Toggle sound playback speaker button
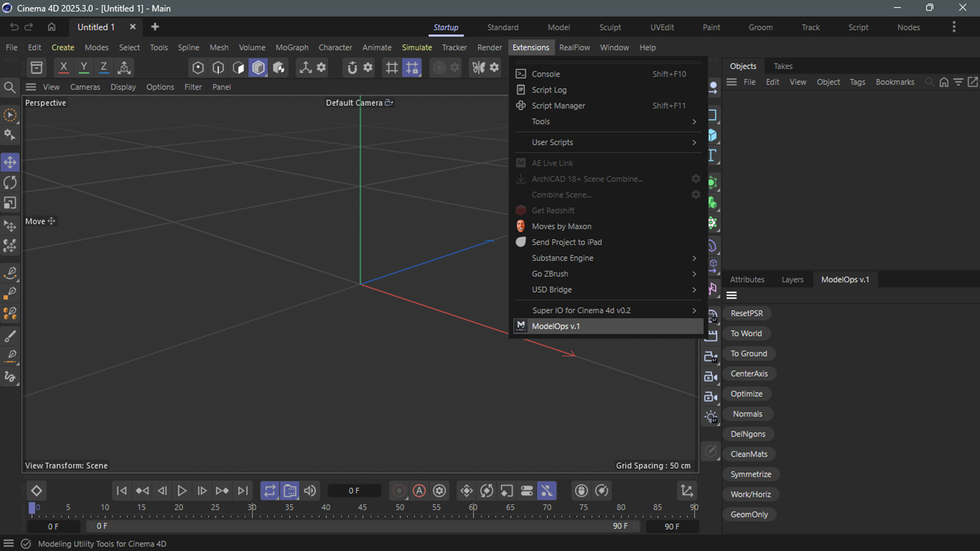 (x=310, y=491)
